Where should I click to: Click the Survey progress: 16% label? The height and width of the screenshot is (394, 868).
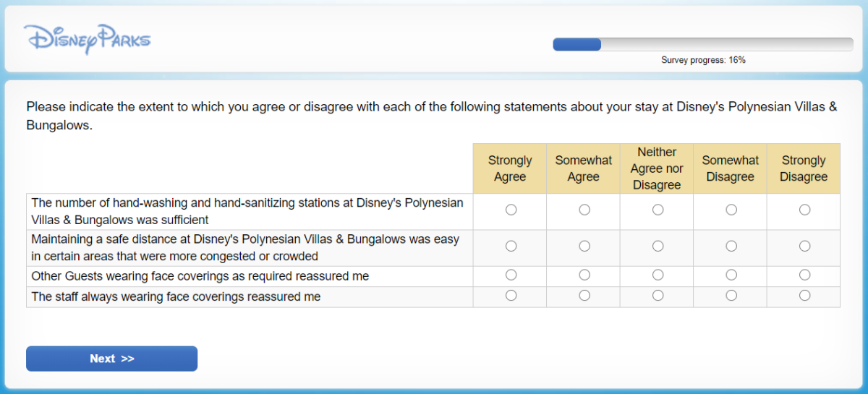coord(703,61)
